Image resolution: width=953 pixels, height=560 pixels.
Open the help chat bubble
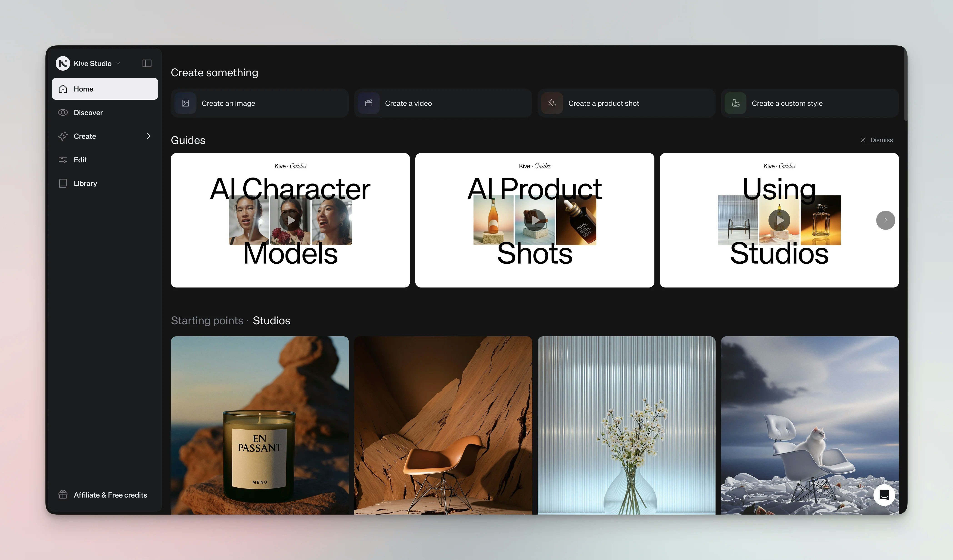pyautogui.click(x=884, y=495)
